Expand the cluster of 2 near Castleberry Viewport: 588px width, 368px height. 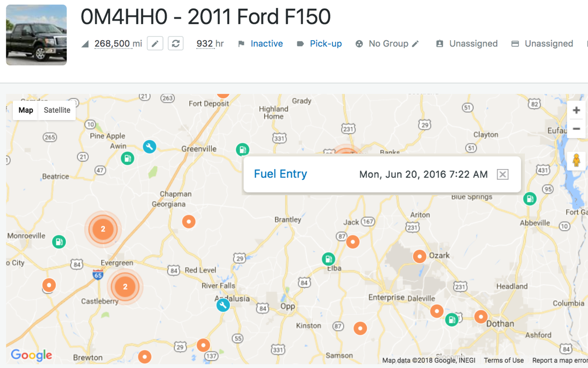pos(125,287)
